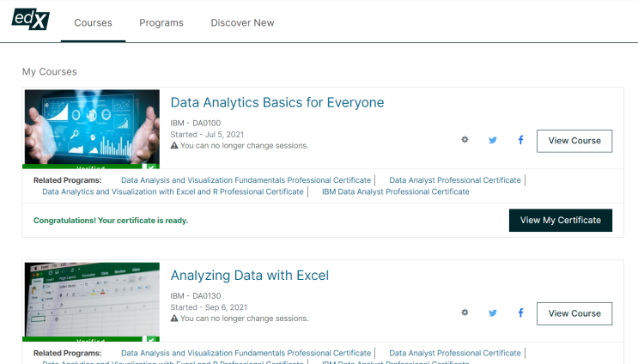Open first Data Analytics and Visualization with Excel and R link
638x364 pixels.
pyautogui.click(x=173, y=192)
